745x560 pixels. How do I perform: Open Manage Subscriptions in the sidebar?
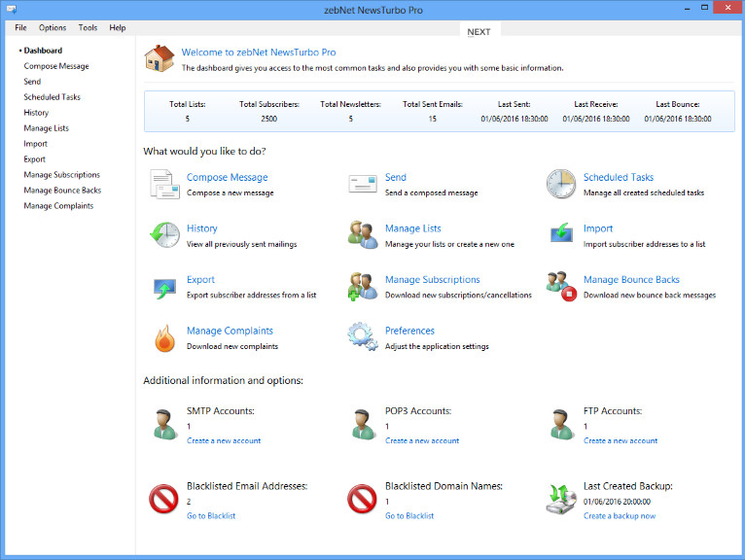(62, 175)
